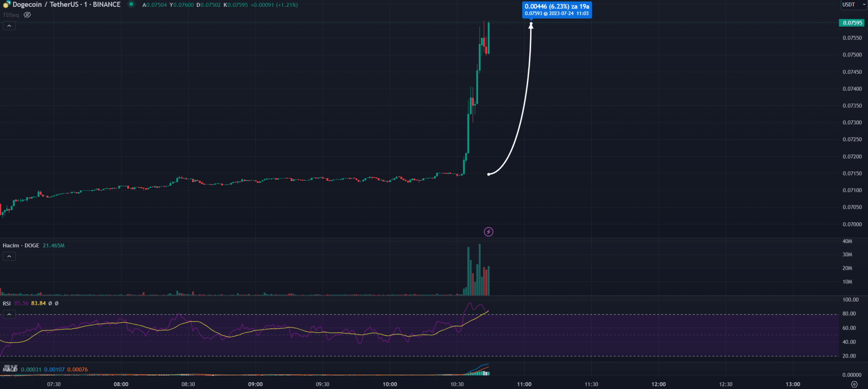The image size is (868, 389).
Task: Click the blue price range measurement tooltip
Action: point(556,10)
